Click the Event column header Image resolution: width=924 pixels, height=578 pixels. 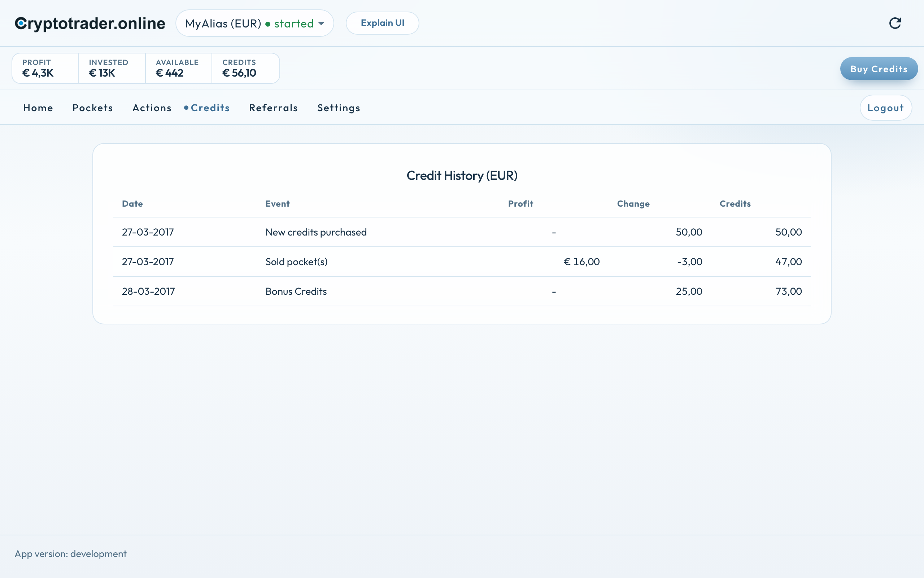point(278,204)
